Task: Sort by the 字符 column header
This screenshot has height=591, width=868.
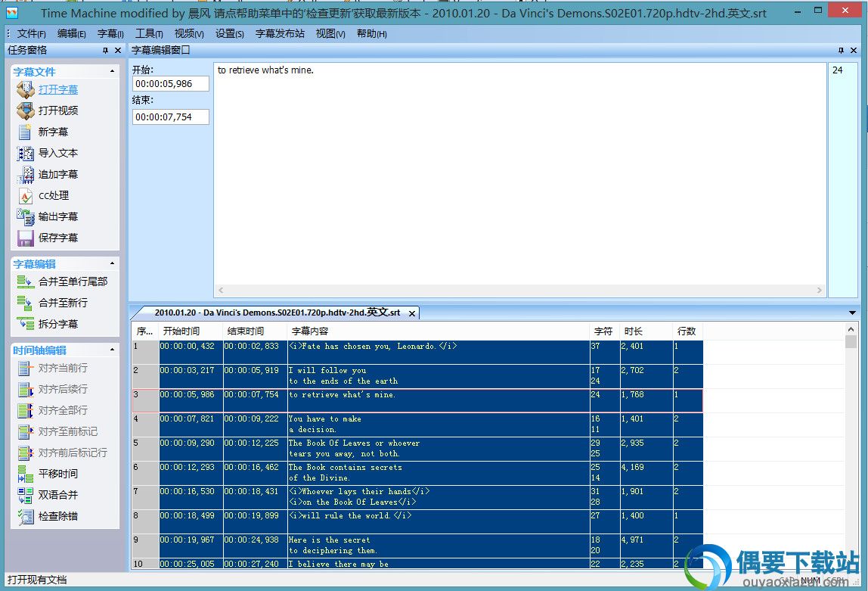Action: 605,331
